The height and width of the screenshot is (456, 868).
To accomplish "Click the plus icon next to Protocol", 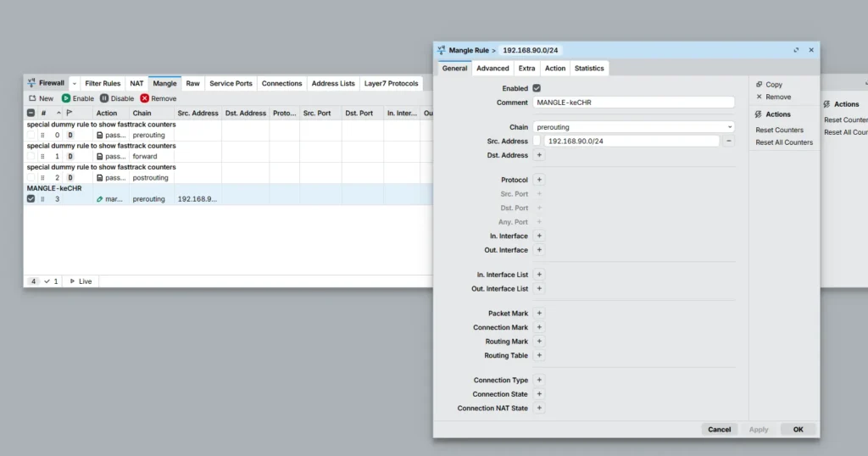I will pos(539,180).
